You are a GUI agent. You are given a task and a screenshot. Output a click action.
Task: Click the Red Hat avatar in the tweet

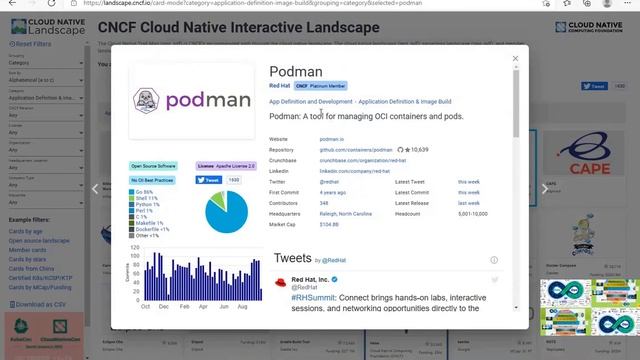point(280,282)
